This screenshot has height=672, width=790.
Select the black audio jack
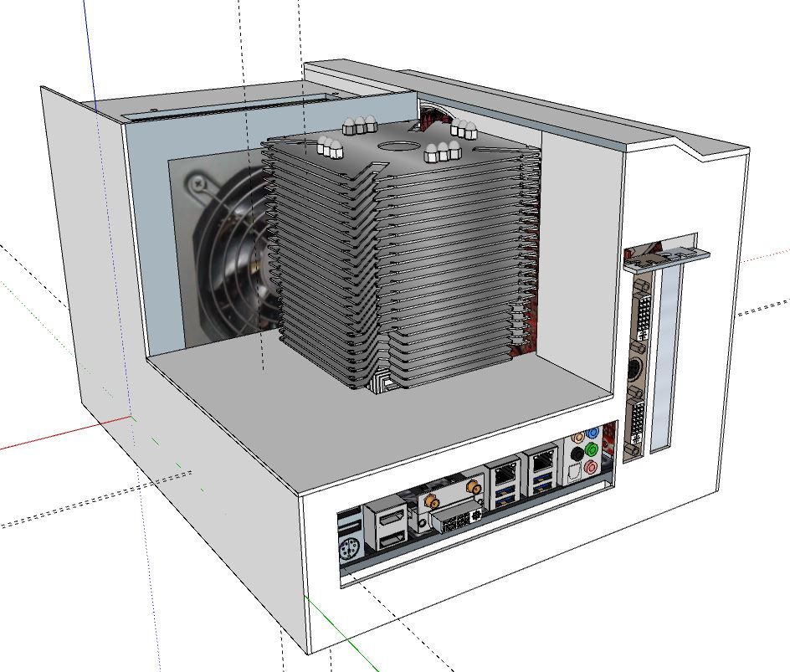click(x=577, y=454)
